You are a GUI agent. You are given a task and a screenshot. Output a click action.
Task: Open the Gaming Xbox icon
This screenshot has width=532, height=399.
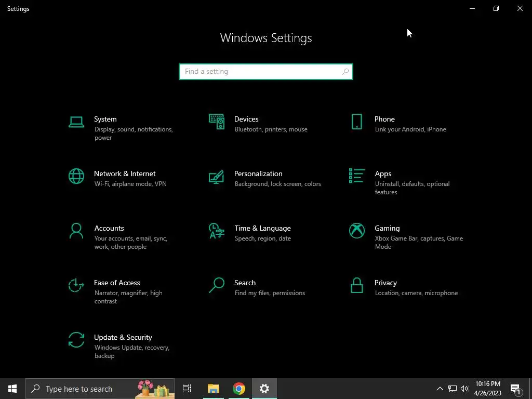tap(356, 231)
